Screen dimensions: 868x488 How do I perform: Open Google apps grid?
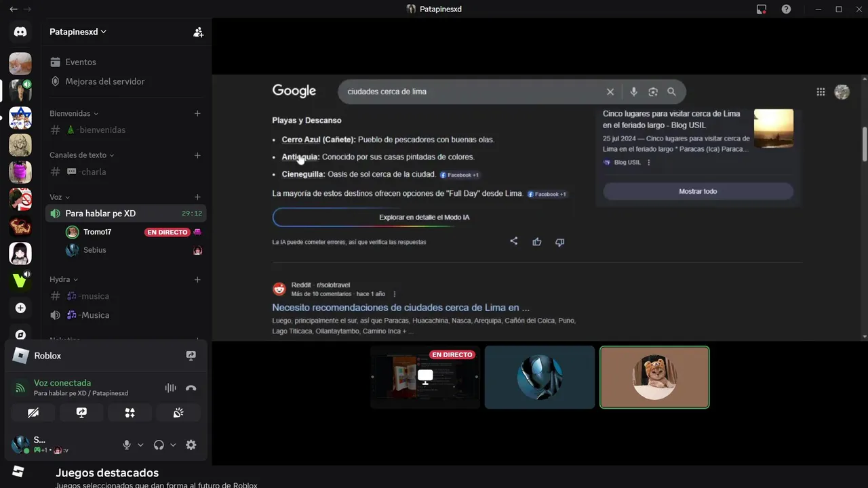coord(821,91)
